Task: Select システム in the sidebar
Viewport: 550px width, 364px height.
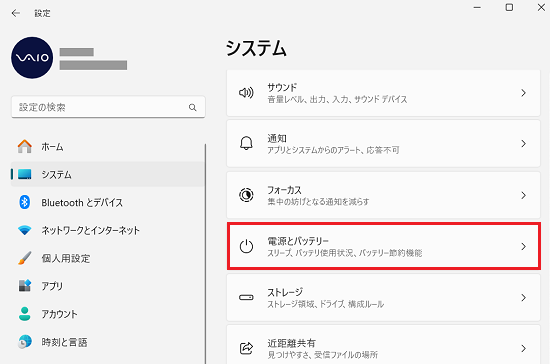Action: point(108,174)
